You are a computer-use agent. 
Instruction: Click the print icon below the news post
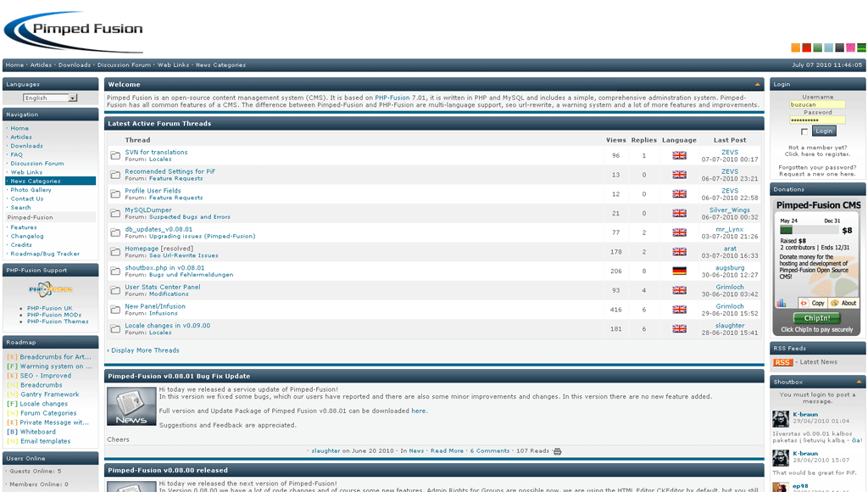[557, 451]
